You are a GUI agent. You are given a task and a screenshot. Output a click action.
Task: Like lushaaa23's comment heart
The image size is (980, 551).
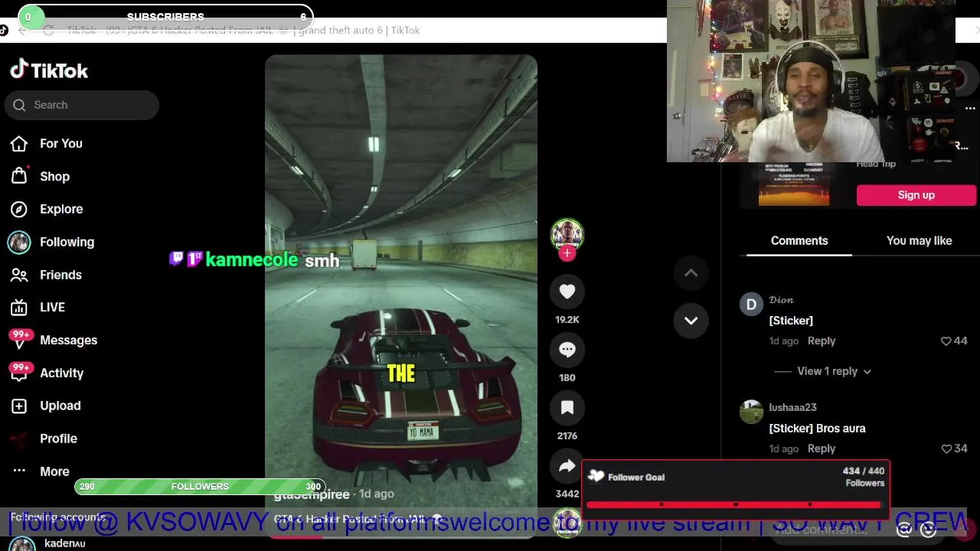click(x=946, y=448)
